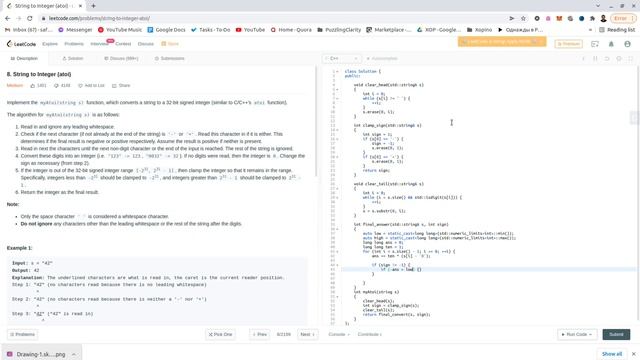This screenshot has height=360, width=640.
Task: Click the orange promotional banner
Action: click(502, 42)
